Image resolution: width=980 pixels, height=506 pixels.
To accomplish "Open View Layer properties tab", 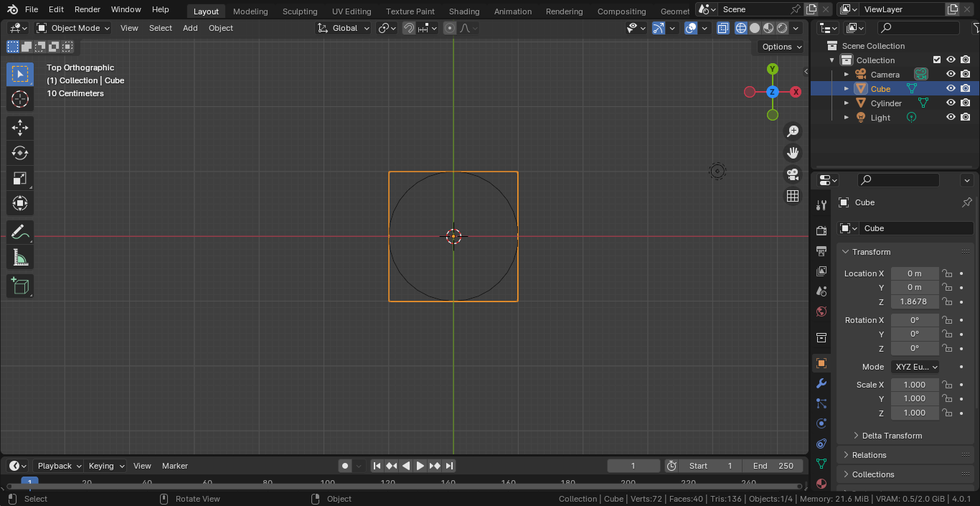I will coord(821,271).
